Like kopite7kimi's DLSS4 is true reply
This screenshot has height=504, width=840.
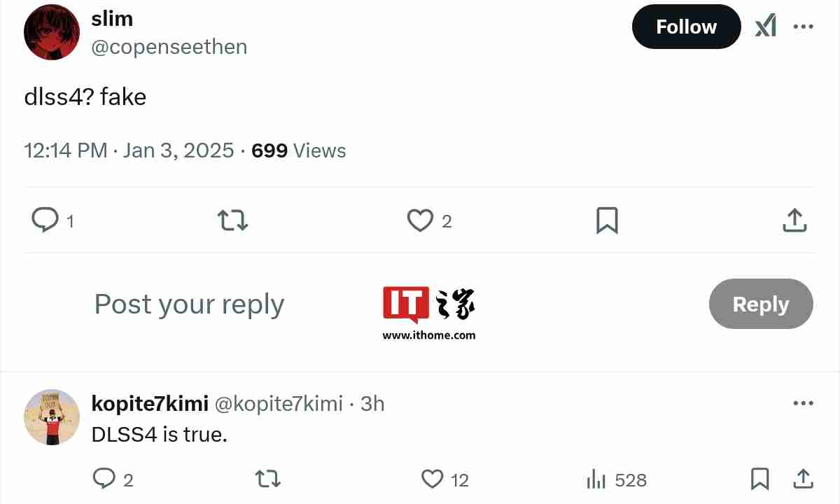coord(433,479)
